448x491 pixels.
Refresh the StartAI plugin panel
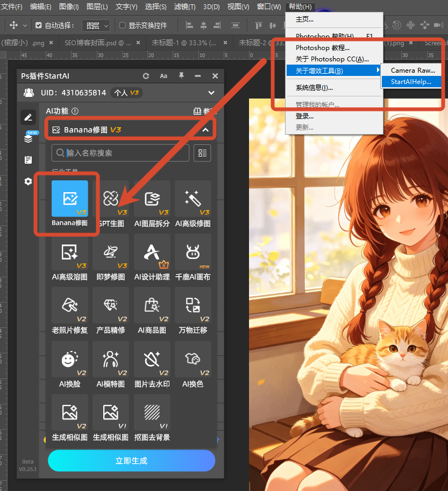point(146,76)
